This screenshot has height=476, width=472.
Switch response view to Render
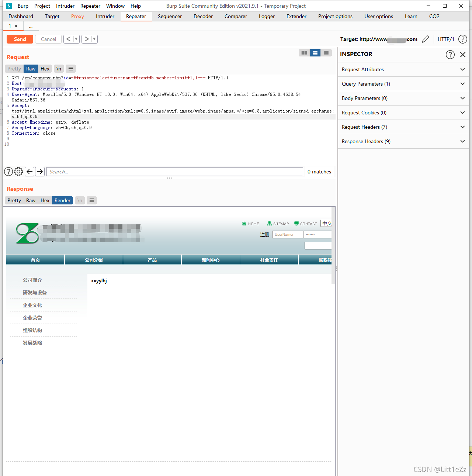click(63, 200)
